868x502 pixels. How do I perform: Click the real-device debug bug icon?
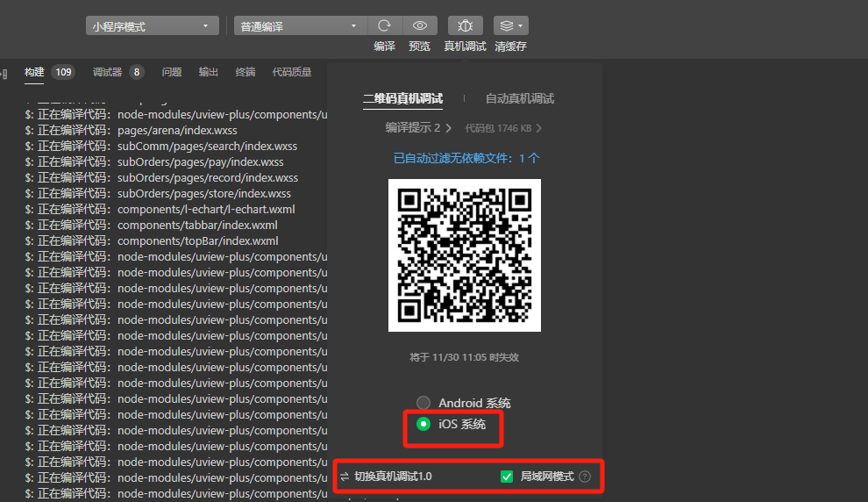click(465, 25)
